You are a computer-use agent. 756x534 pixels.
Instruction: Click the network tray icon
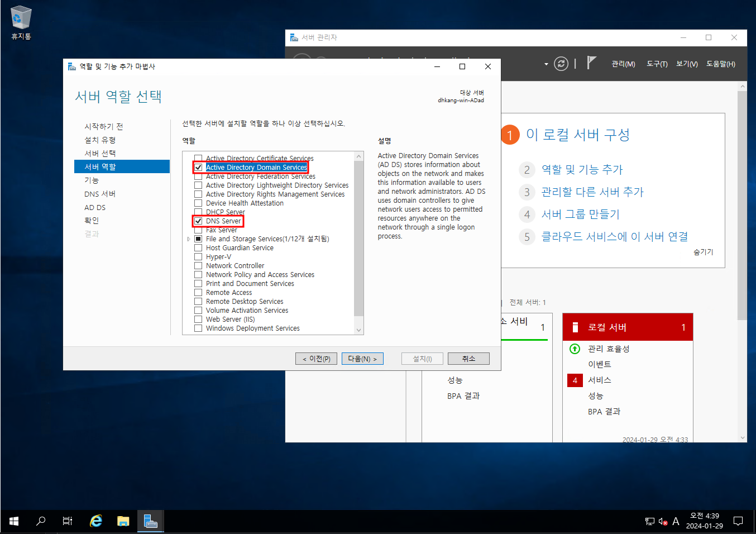(x=650, y=522)
